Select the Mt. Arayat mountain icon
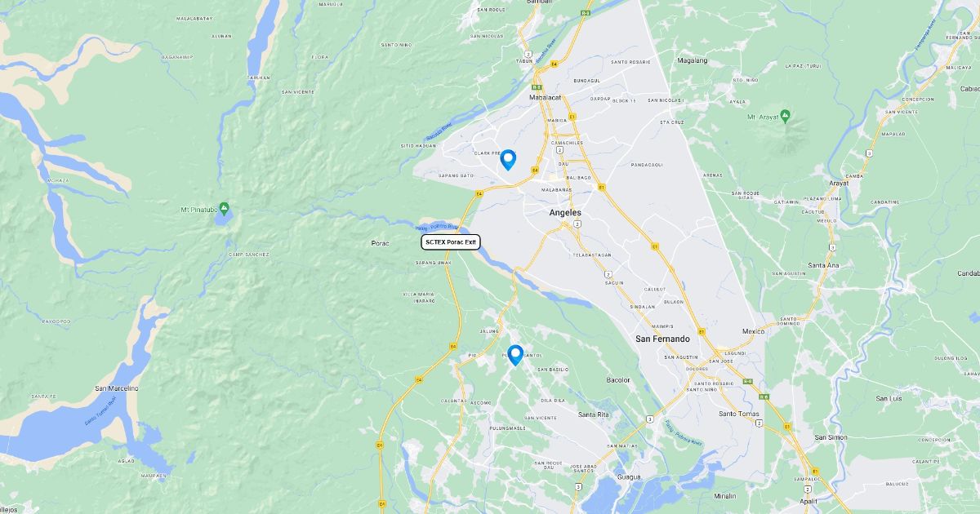This screenshot has width=980, height=514. point(785,115)
